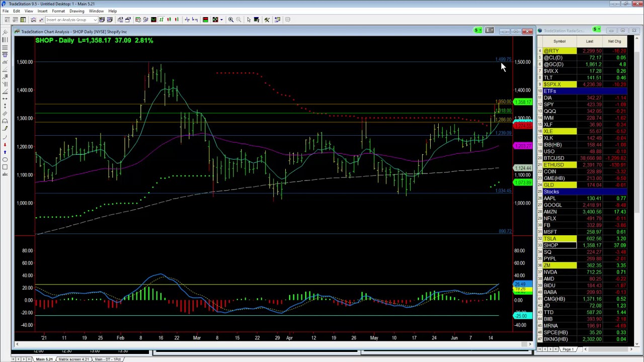Select the horizontal line drawing tool
The width and height of the screenshot is (644, 362).
[5, 99]
